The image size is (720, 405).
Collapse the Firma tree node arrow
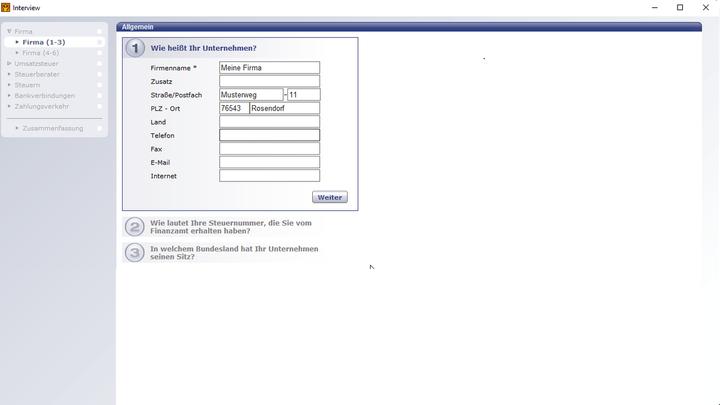[9, 31]
